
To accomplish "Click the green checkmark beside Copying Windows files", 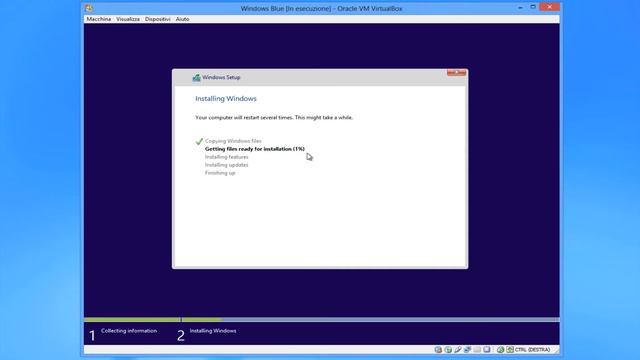I will click(x=199, y=141).
